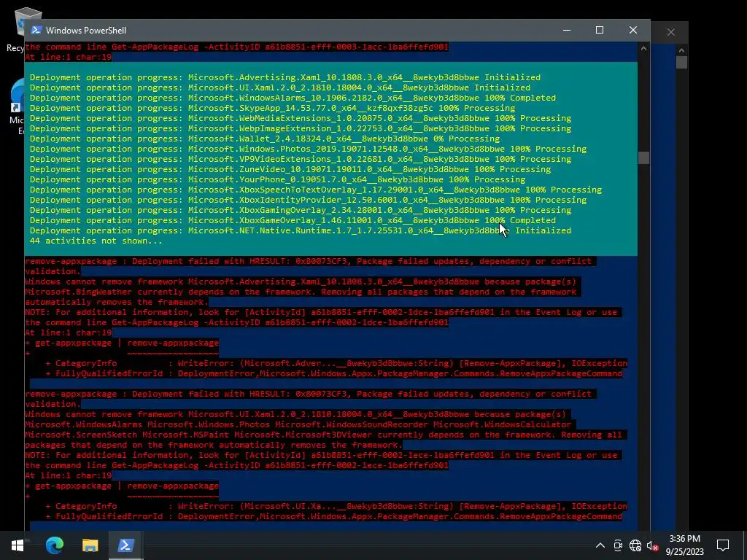Open network settings from the globe icon

tap(635, 545)
